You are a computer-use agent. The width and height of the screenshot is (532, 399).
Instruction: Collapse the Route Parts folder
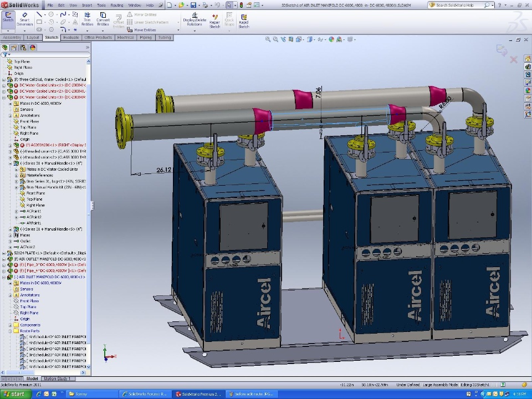click(10, 331)
